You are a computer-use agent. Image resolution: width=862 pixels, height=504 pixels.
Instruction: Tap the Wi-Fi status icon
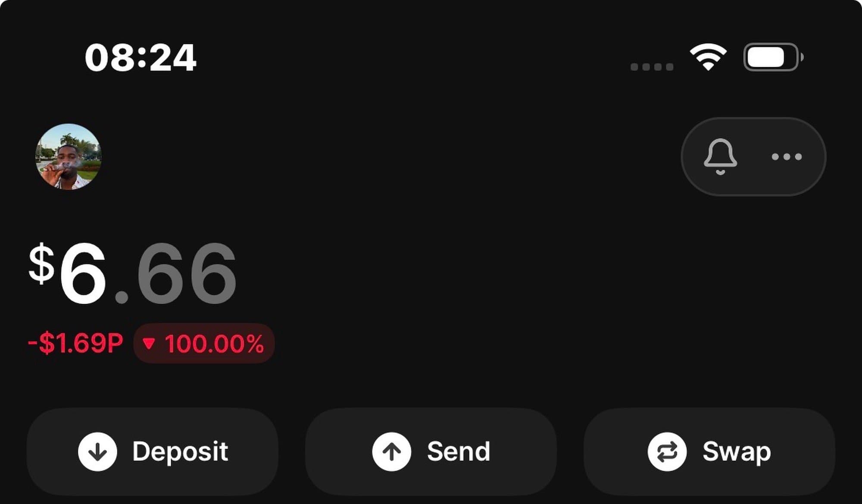(708, 57)
